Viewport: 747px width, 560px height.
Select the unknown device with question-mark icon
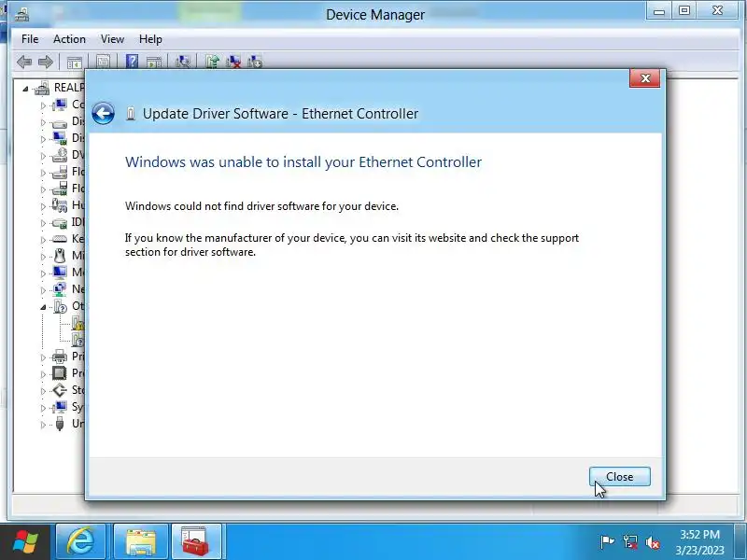(x=78, y=340)
